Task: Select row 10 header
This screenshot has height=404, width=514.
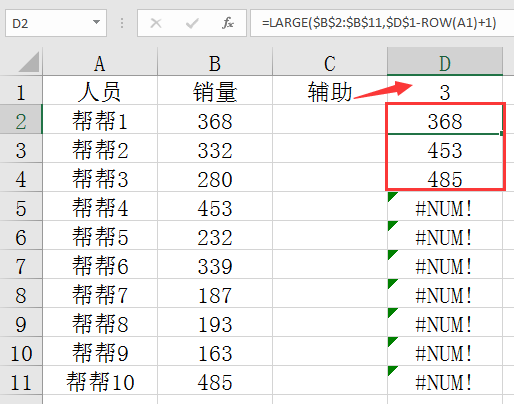Action: (x=21, y=351)
